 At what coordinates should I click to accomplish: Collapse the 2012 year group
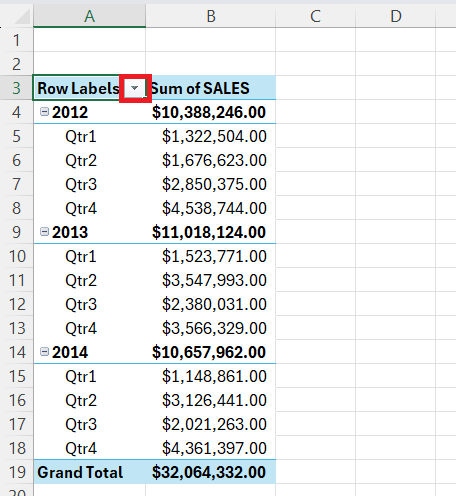click(x=44, y=112)
